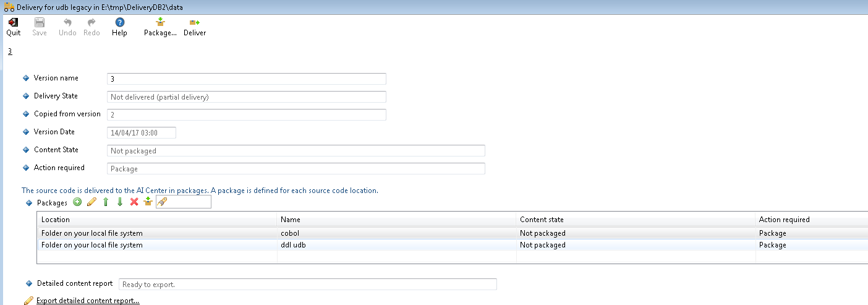The height and width of the screenshot is (305, 868).
Task: Click the '3' version breadcrumb link
Action: (x=10, y=51)
